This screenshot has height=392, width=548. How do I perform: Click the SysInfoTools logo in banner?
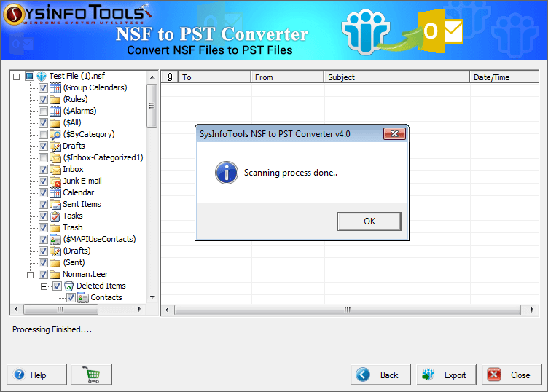point(77,14)
